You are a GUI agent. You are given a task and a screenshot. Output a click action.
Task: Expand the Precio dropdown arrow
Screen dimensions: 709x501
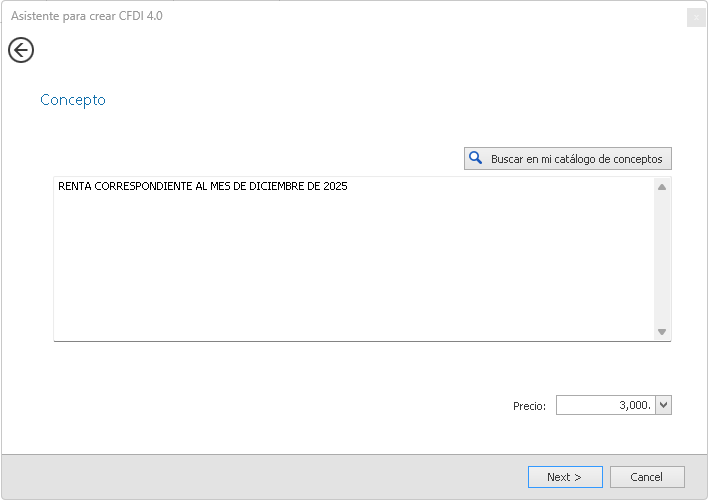664,405
